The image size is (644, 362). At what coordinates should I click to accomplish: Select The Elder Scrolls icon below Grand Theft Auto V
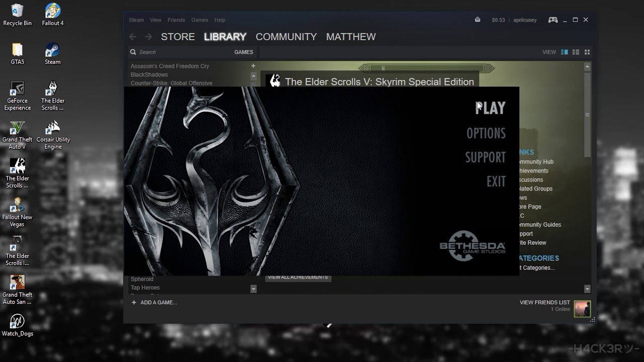point(17,173)
